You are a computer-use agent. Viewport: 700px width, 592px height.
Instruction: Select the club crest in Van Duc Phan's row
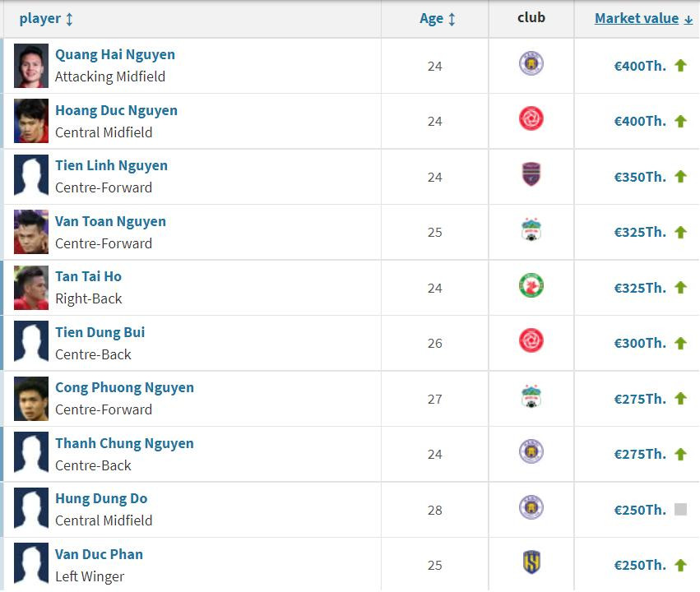[531, 564]
